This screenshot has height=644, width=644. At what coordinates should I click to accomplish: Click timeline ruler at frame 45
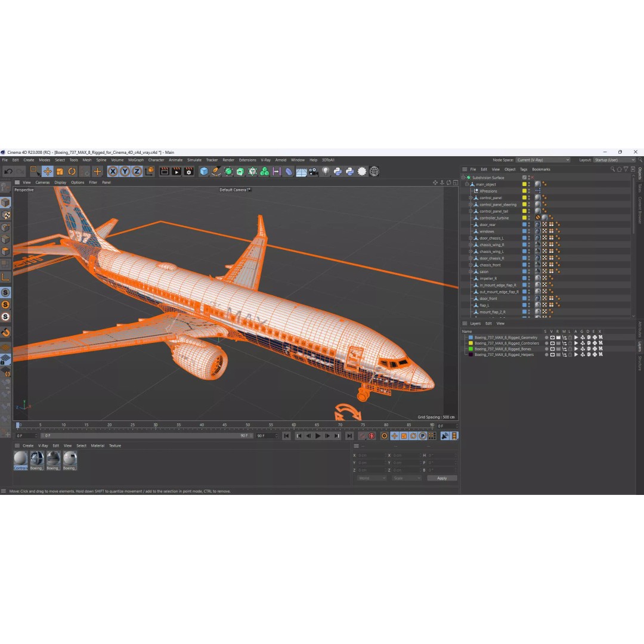[224, 425]
